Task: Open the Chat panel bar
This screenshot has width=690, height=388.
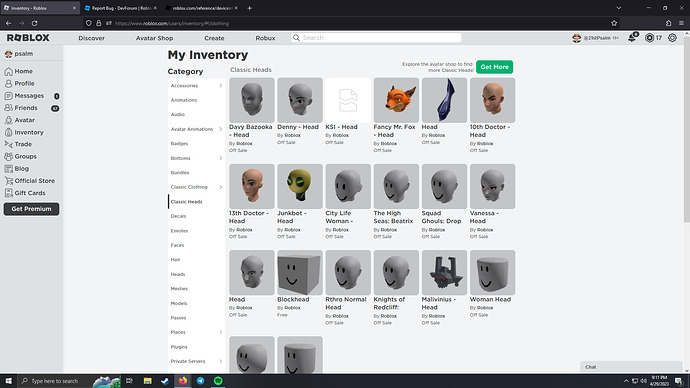Action: pos(631,367)
